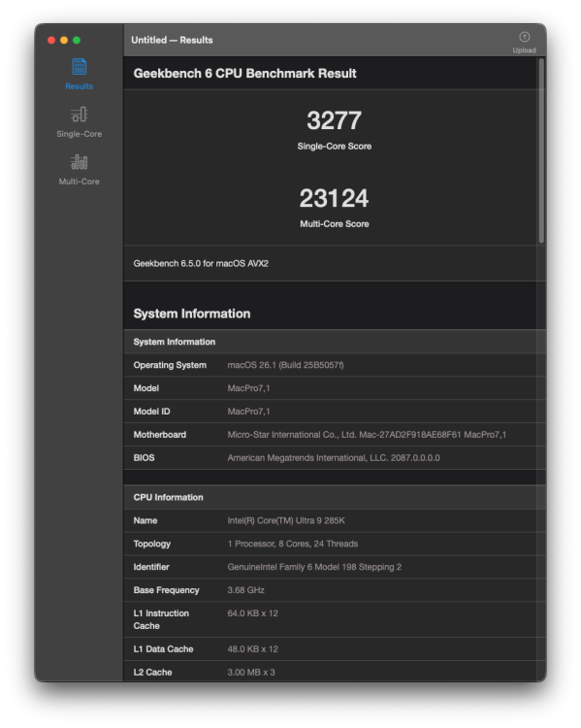Select the Single-Core sidebar icon
The width and height of the screenshot is (581, 728).
coord(79,115)
